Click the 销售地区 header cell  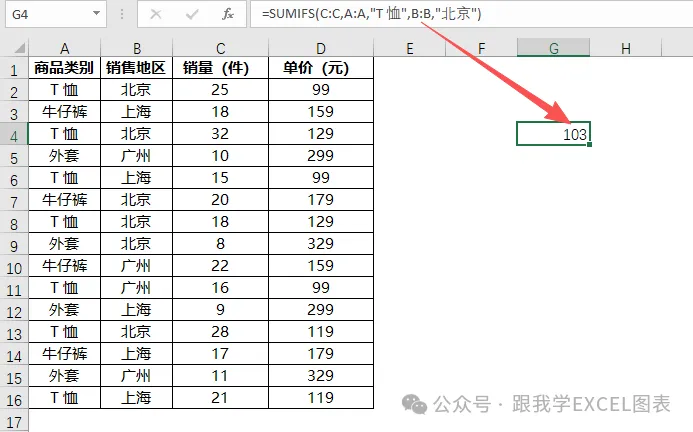[x=137, y=68]
